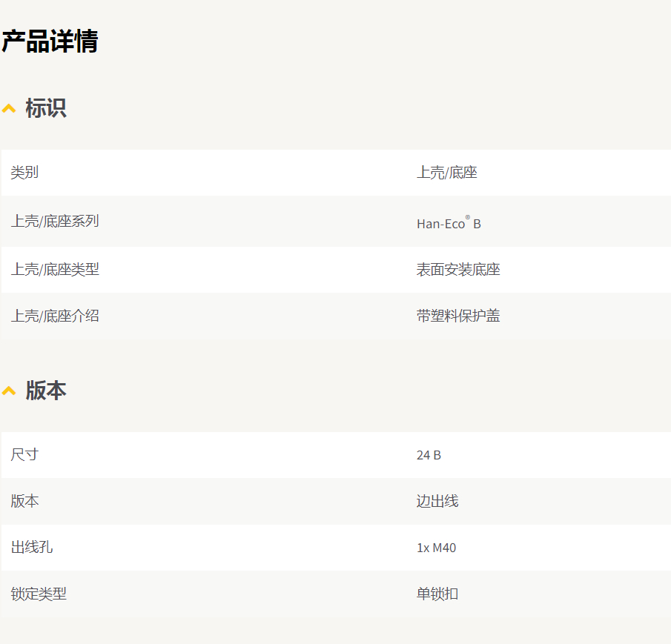Select the 上壳/底座介绍 row label
This screenshot has height=644, width=671.
click(55, 316)
